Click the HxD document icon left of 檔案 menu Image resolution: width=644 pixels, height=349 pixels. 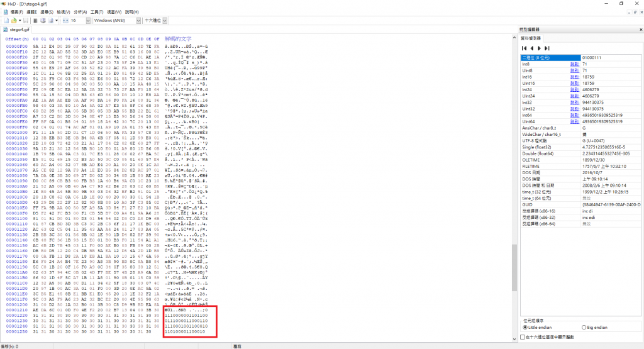(x=6, y=12)
